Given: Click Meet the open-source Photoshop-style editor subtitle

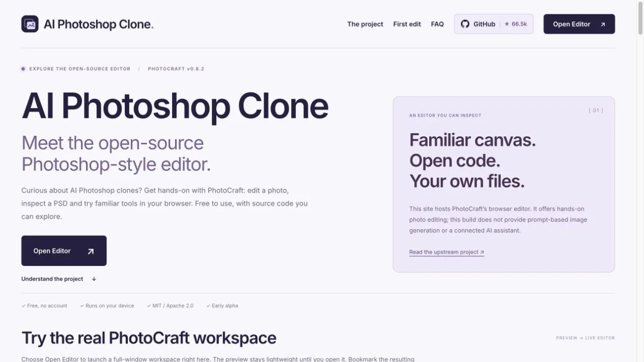Looking at the screenshot, I should [116, 154].
